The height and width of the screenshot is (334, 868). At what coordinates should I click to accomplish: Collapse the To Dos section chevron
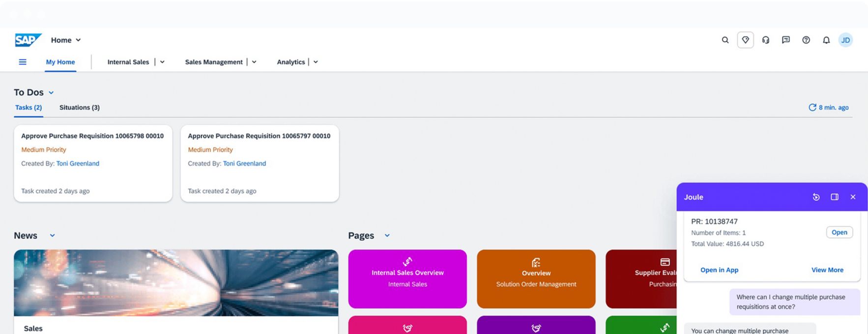(51, 93)
